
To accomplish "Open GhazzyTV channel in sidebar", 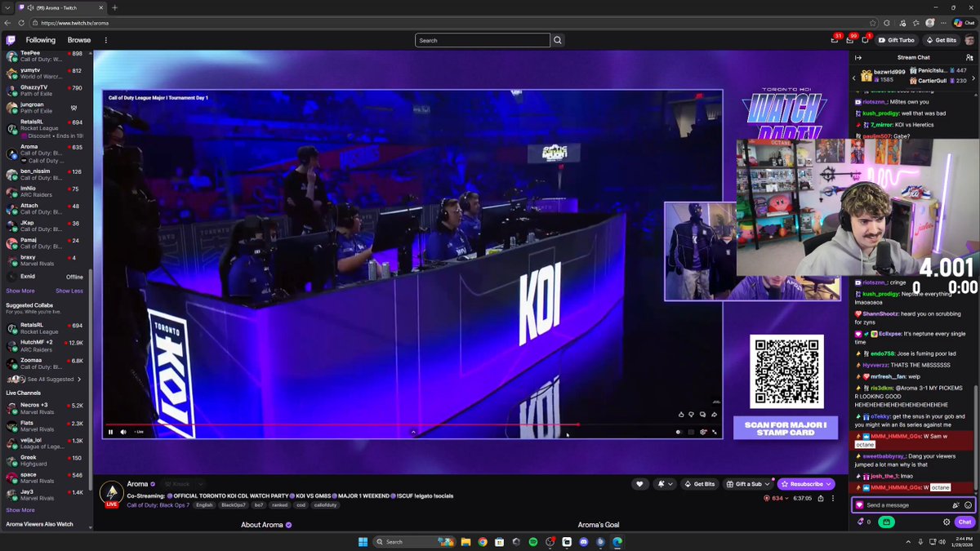I will click(x=45, y=91).
